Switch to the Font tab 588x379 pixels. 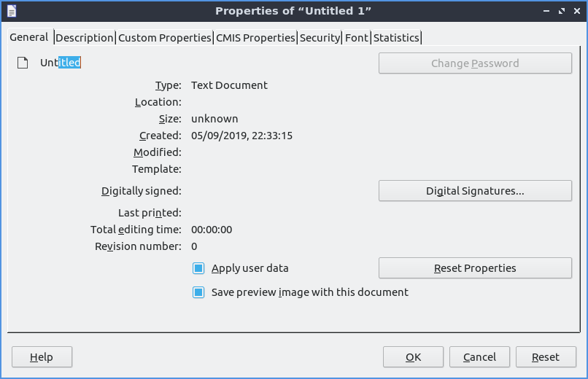click(x=357, y=38)
